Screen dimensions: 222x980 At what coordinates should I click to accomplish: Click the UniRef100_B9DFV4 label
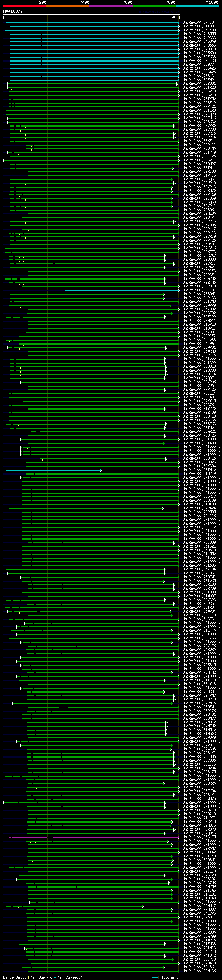199,217
